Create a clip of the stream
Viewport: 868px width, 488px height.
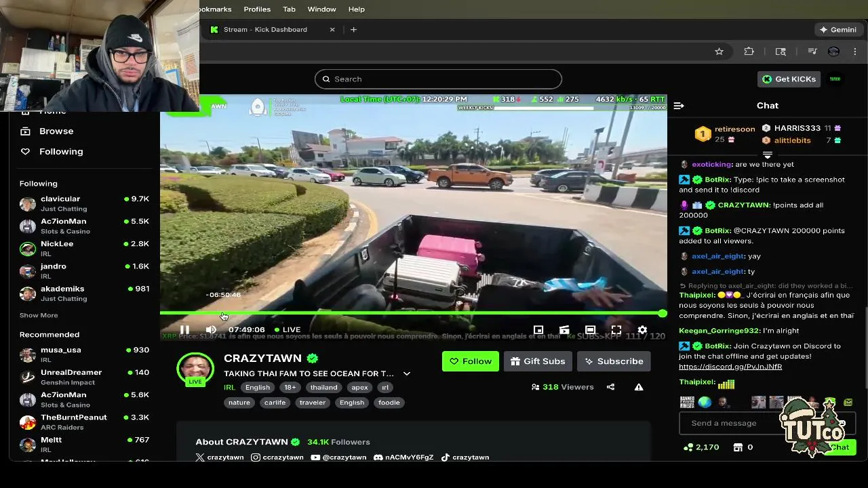click(x=564, y=330)
